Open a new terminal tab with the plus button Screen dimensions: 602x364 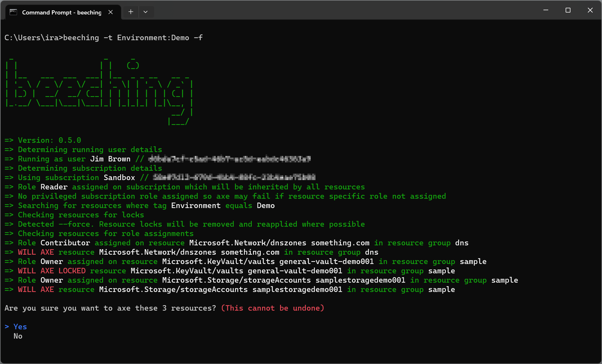131,12
